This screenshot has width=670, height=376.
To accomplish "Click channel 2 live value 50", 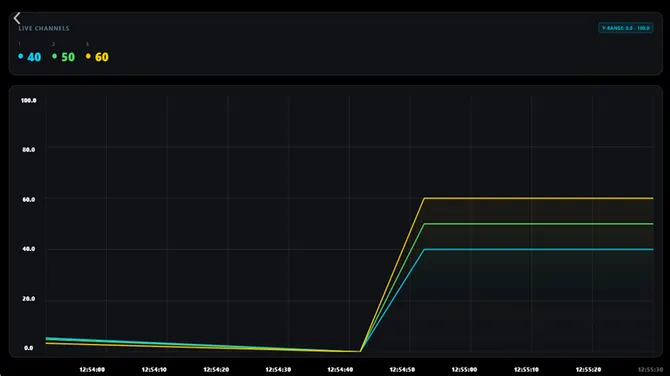I will pos(68,57).
